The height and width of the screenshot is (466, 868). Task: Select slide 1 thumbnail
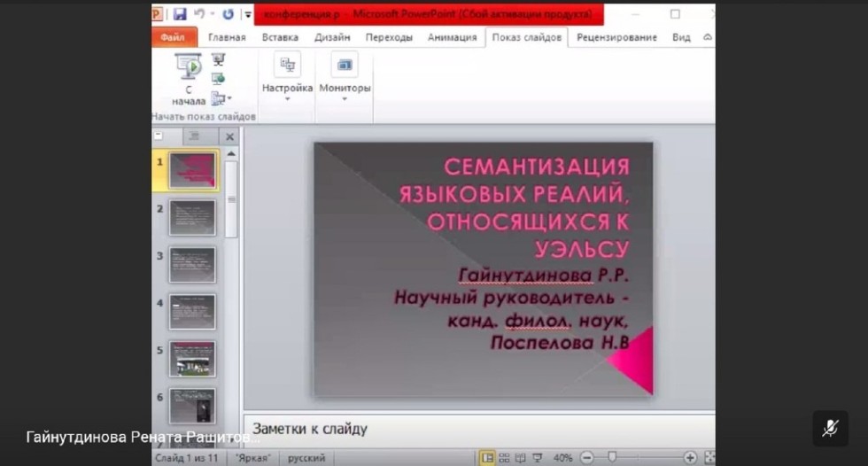(192, 170)
